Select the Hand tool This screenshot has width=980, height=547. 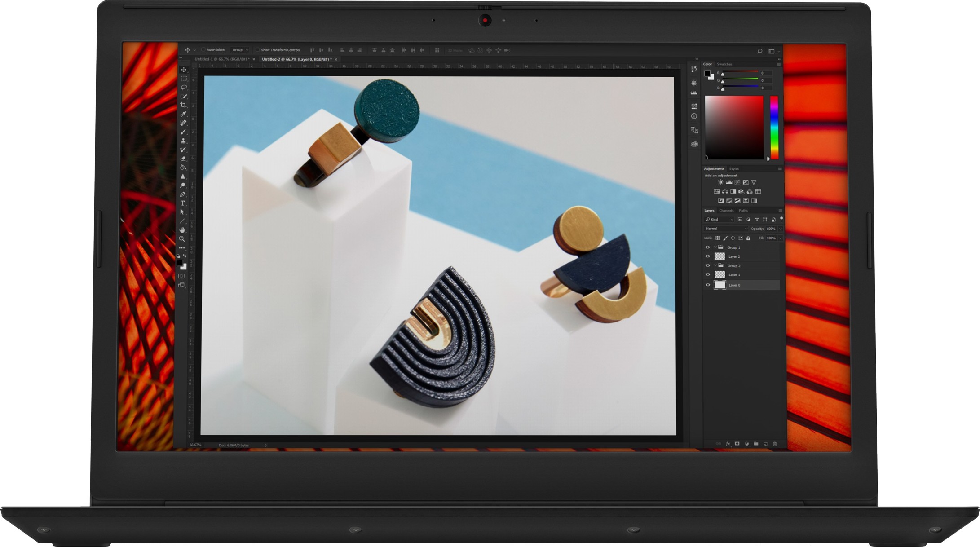(x=182, y=230)
